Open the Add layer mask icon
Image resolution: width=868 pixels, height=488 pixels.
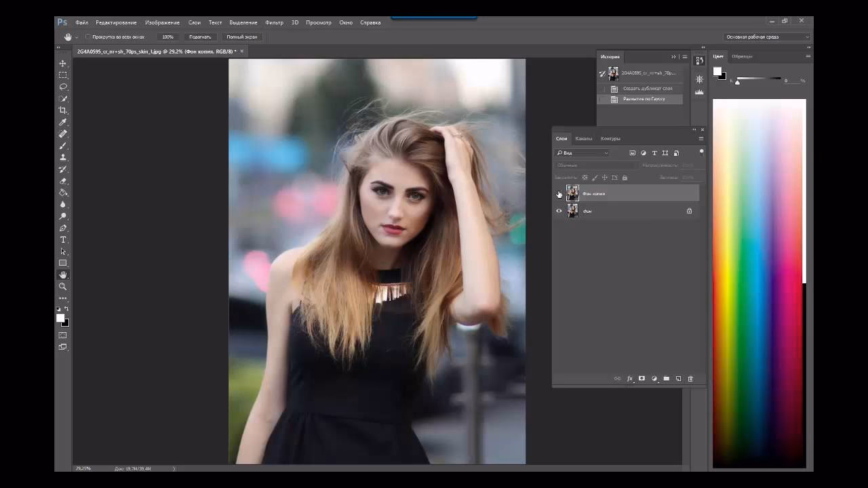point(642,378)
